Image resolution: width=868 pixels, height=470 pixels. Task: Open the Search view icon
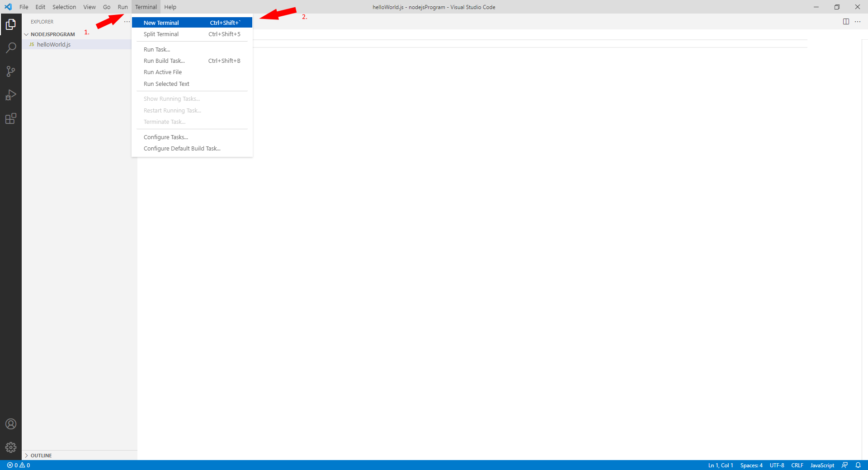pyautogui.click(x=11, y=47)
